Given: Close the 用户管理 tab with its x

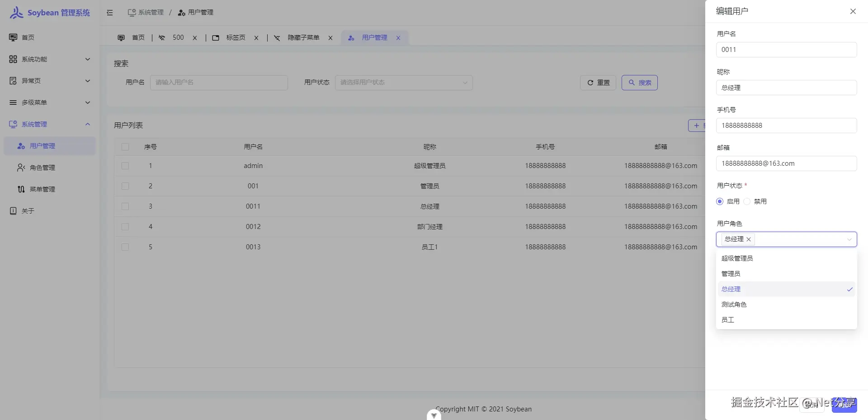Looking at the screenshot, I should tap(398, 38).
